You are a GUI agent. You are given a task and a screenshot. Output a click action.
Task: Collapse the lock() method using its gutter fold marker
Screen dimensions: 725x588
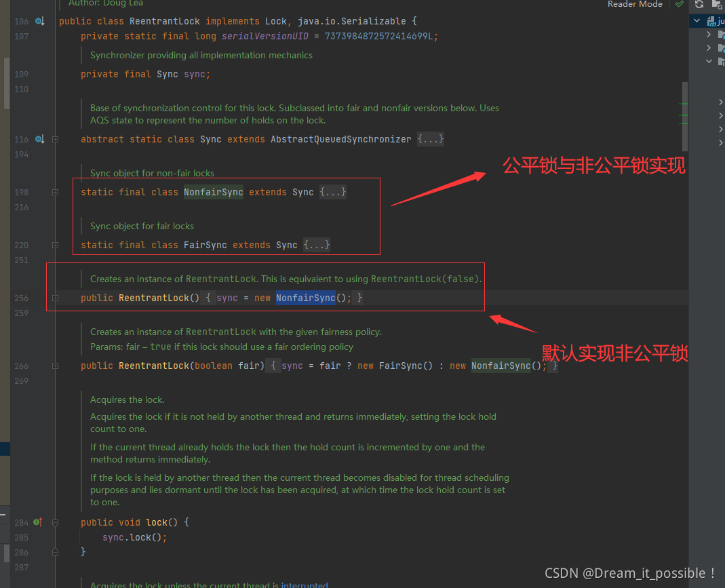[54, 522]
